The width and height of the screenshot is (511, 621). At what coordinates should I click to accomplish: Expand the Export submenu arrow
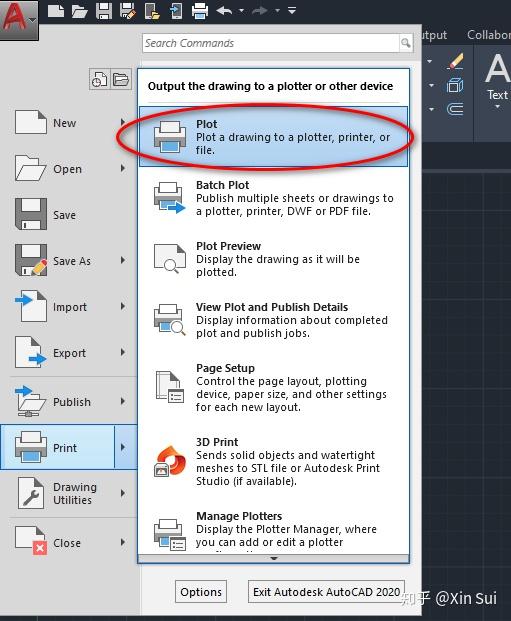(123, 352)
